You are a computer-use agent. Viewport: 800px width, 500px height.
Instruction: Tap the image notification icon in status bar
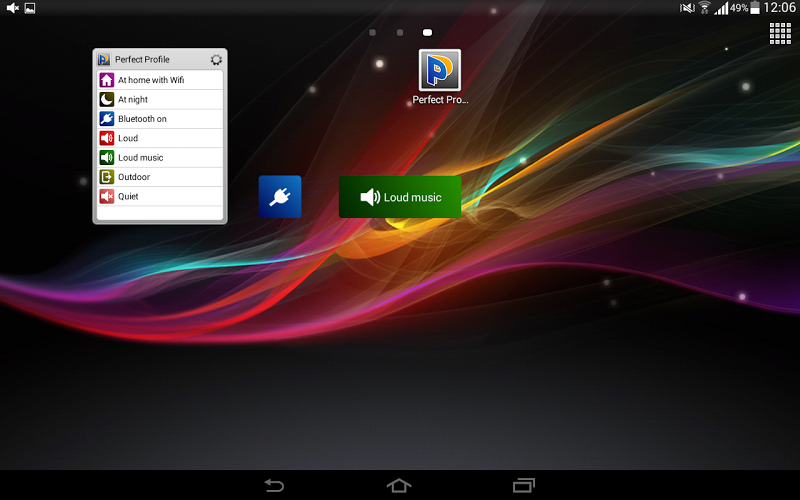[x=30, y=8]
